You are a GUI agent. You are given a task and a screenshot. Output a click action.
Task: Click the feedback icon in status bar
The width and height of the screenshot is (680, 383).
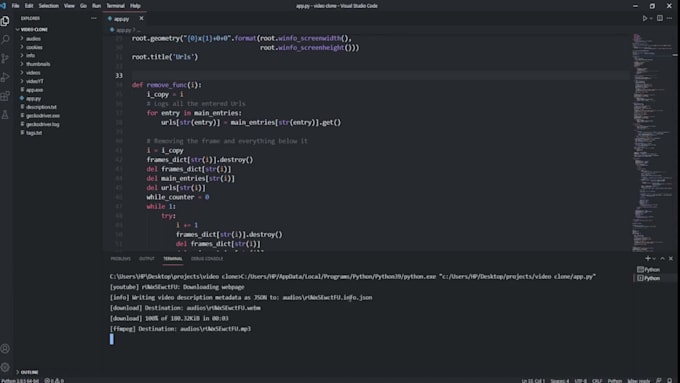(x=659, y=380)
